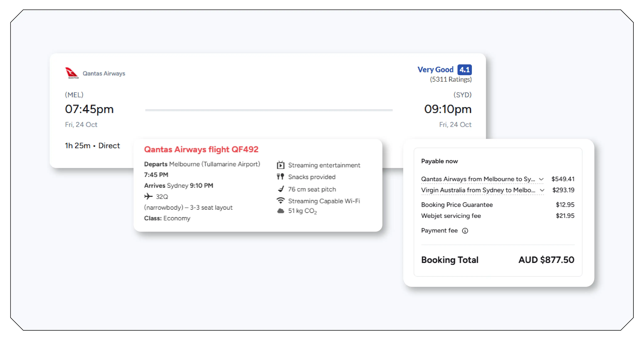
Task: Select the Payable now section header
Action: pos(439,161)
